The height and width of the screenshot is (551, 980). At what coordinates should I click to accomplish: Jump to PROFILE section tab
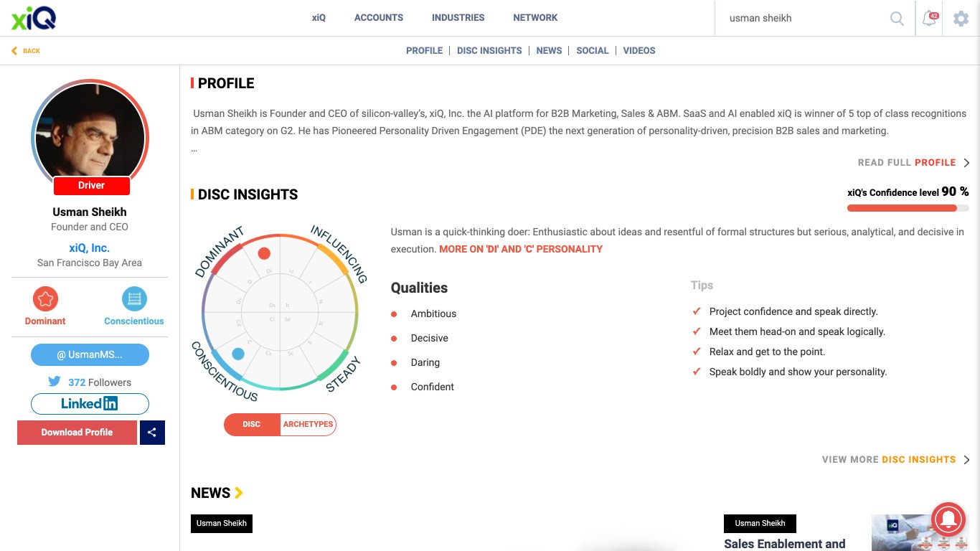pos(424,51)
